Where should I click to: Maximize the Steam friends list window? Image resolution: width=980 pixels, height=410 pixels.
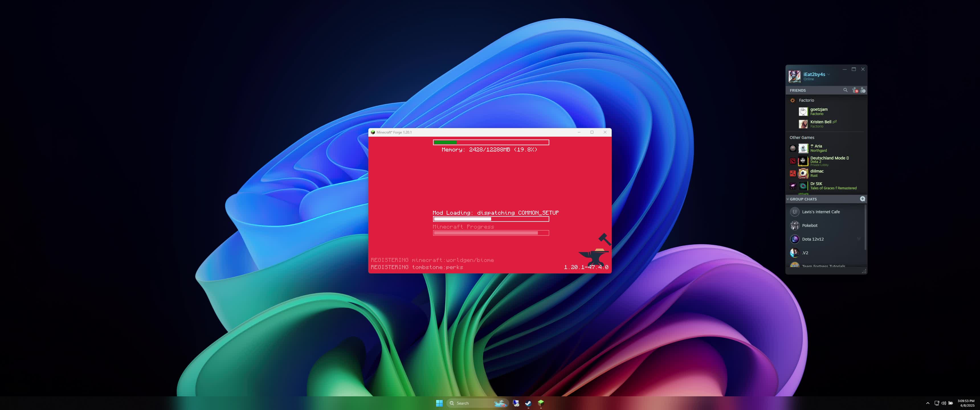coord(854,69)
